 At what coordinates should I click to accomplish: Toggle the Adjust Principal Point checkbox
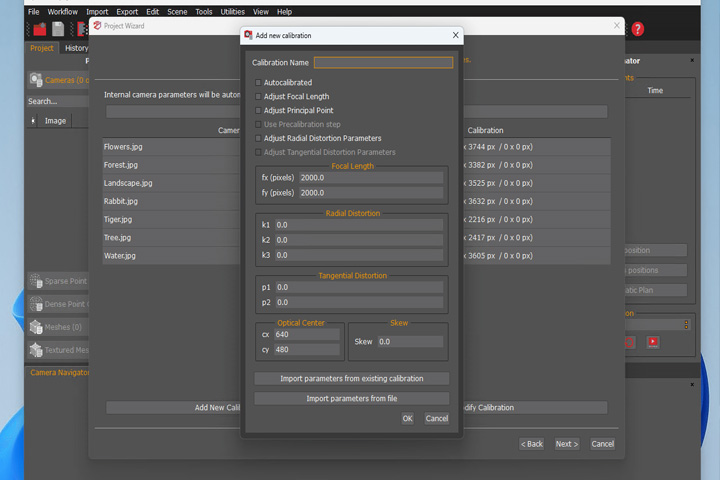pyautogui.click(x=258, y=110)
